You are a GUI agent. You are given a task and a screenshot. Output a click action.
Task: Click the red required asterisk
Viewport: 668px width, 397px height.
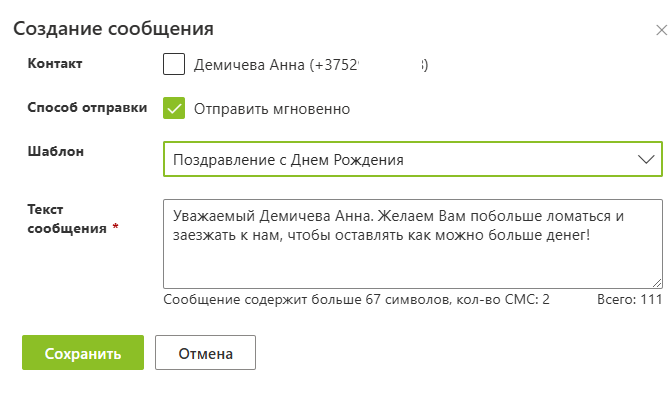tap(115, 227)
